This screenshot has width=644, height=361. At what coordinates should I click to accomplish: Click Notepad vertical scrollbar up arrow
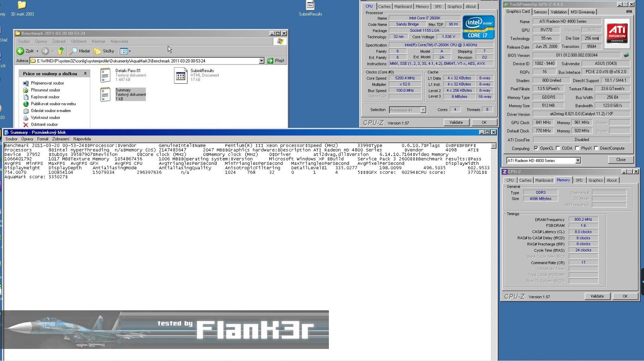tap(493, 146)
